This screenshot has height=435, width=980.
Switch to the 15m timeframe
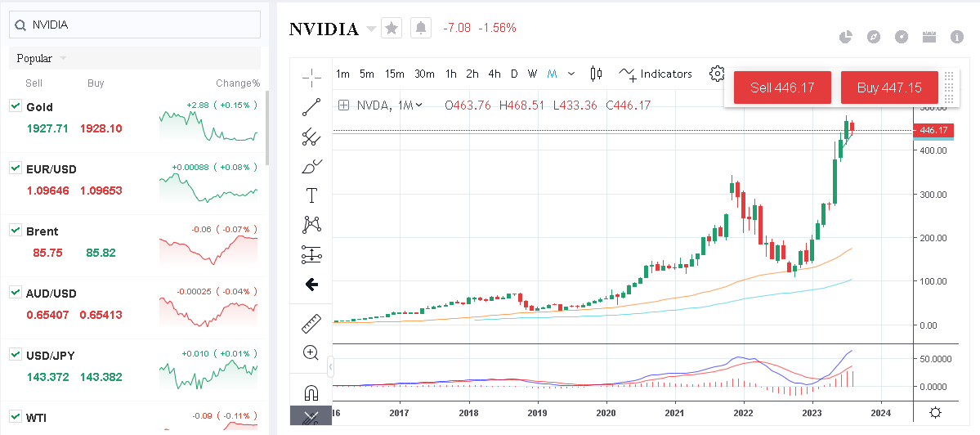[394, 74]
